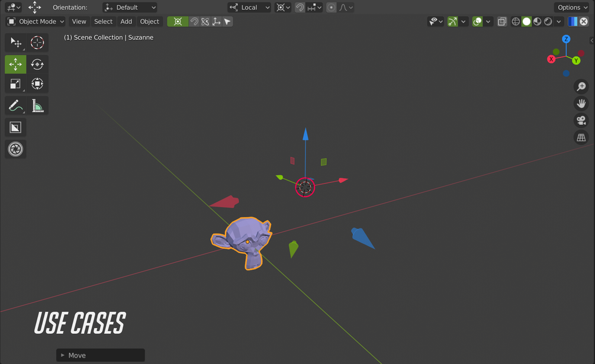Activate the Move tool in left toolbar
595x364 pixels.
pos(15,64)
